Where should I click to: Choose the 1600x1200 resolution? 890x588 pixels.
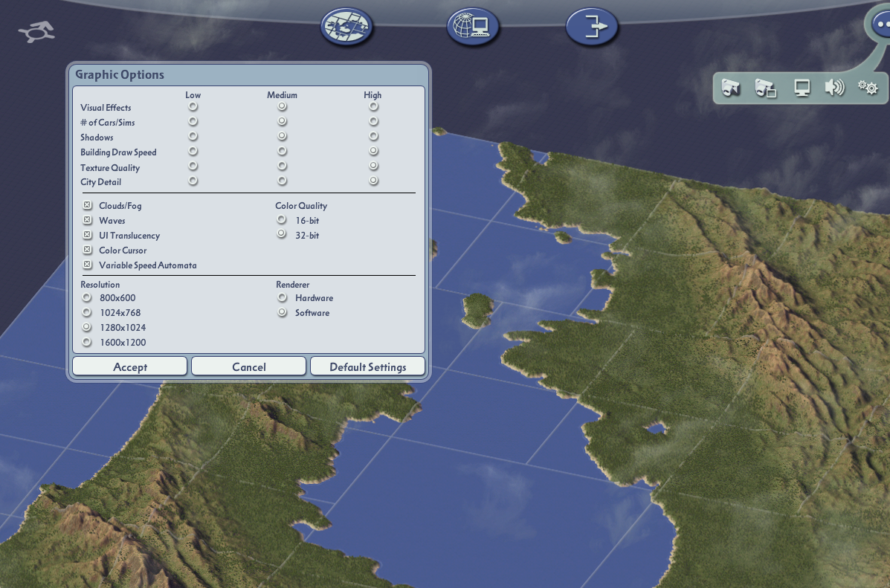86,342
